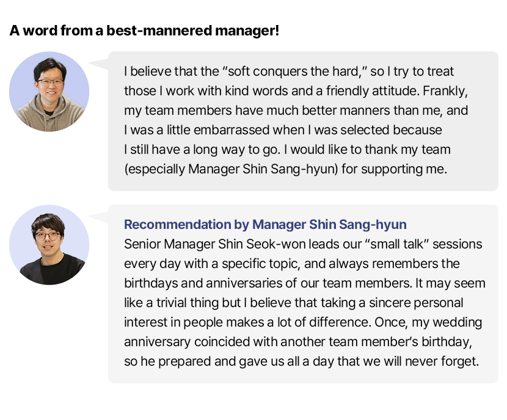The image size is (507, 420).
Task: Click the word "Frankly," in the first quote
Action: click(x=445, y=91)
